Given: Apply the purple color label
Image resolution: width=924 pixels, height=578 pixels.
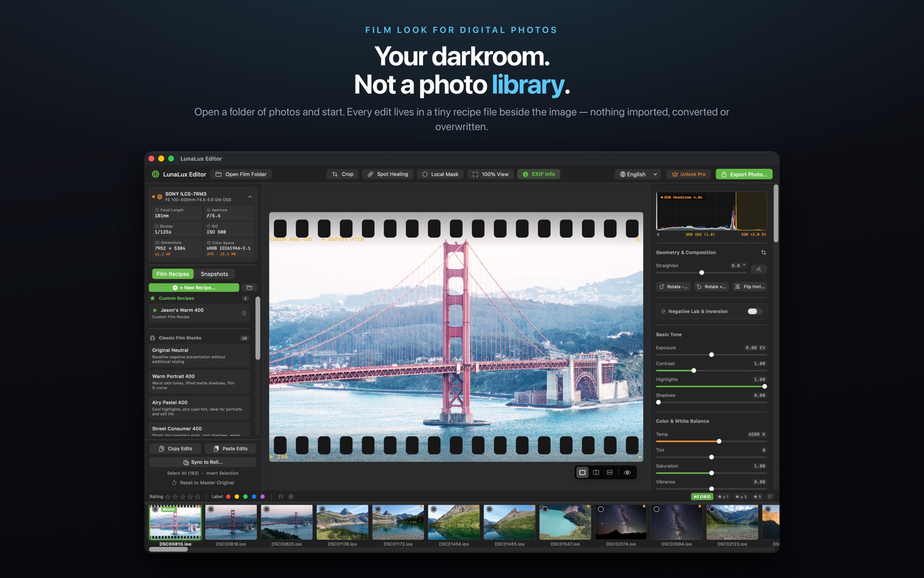Looking at the screenshot, I should coord(263,497).
